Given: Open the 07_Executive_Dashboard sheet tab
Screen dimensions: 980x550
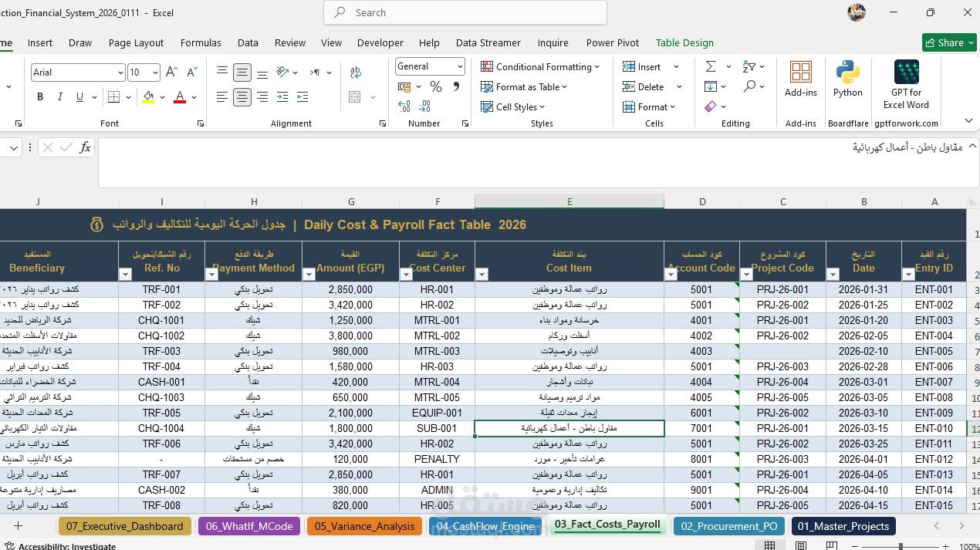Looking at the screenshot, I should (124, 526).
